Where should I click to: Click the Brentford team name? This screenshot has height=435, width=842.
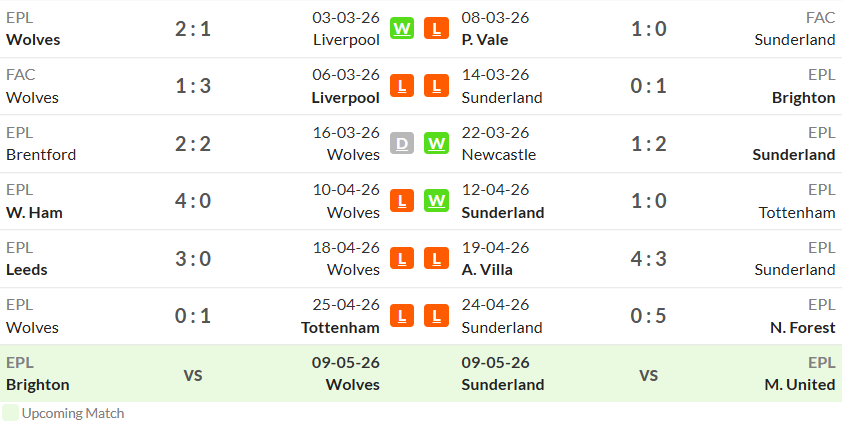41,155
